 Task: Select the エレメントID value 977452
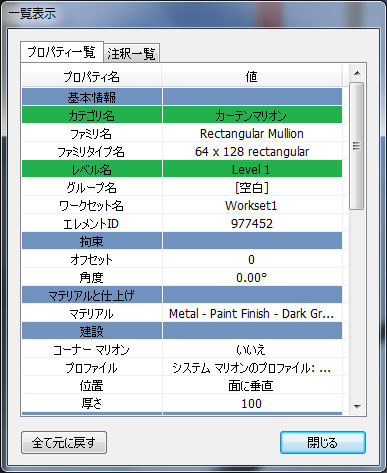pos(252,223)
